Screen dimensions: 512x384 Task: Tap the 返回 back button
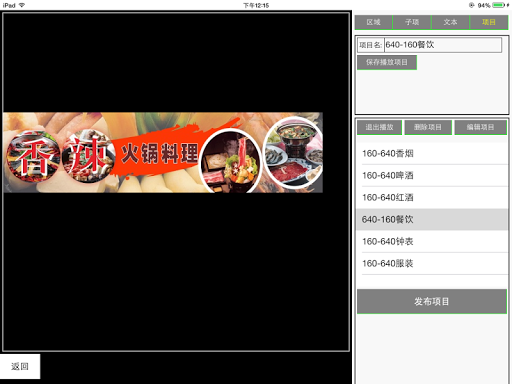coord(20,366)
